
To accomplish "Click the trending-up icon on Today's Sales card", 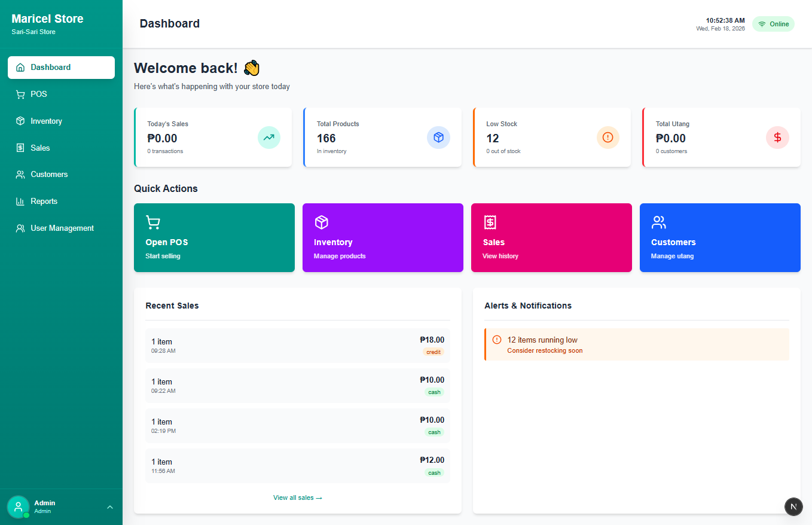I will tap(269, 138).
